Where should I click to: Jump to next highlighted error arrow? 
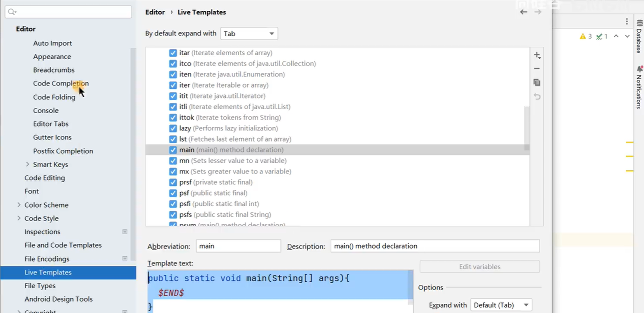[627, 36]
